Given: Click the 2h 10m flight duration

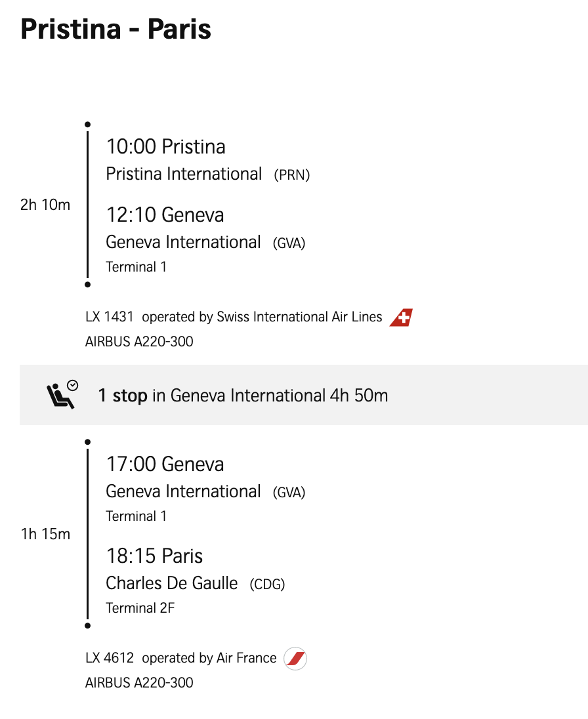Looking at the screenshot, I should [45, 205].
